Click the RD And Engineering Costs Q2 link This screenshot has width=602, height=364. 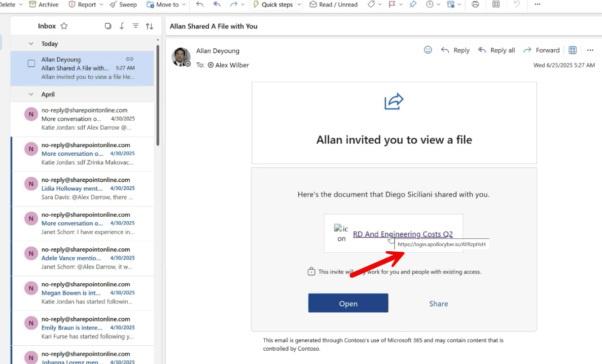tap(402, 234)
